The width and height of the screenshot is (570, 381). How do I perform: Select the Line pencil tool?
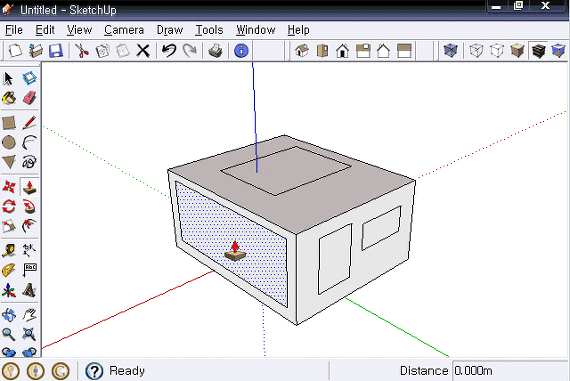click(29, 123)
